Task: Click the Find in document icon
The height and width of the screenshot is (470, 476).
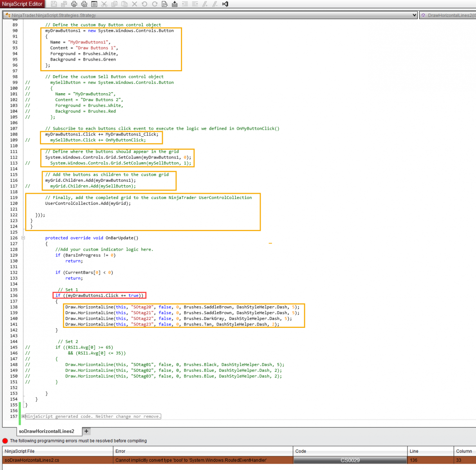Action: pyautogui.click(x=165, y=4)
